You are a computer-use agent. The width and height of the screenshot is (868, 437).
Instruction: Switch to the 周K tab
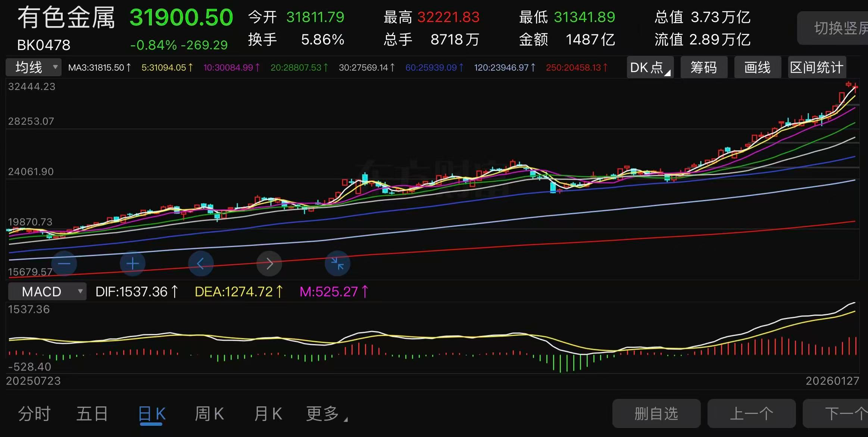(x=209, y=414)
